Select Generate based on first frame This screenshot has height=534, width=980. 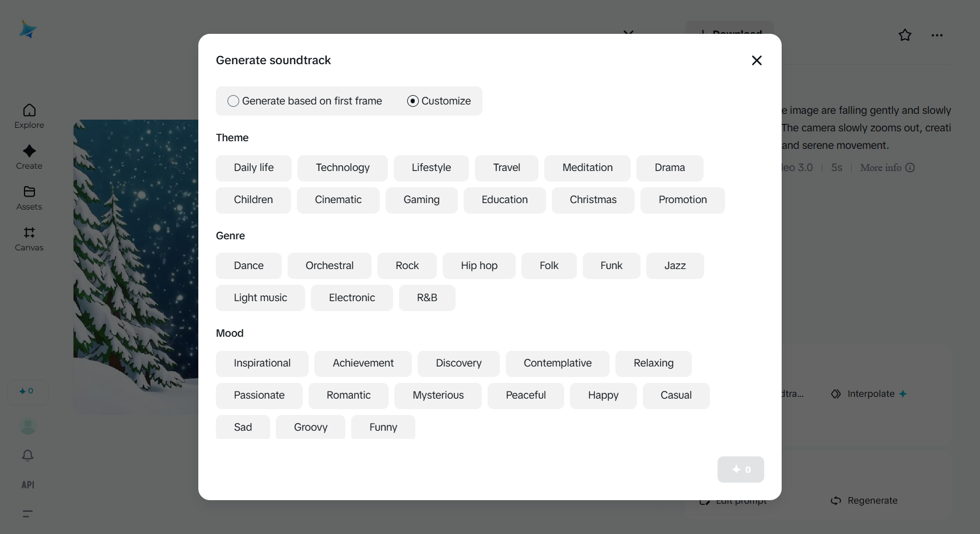234,101
